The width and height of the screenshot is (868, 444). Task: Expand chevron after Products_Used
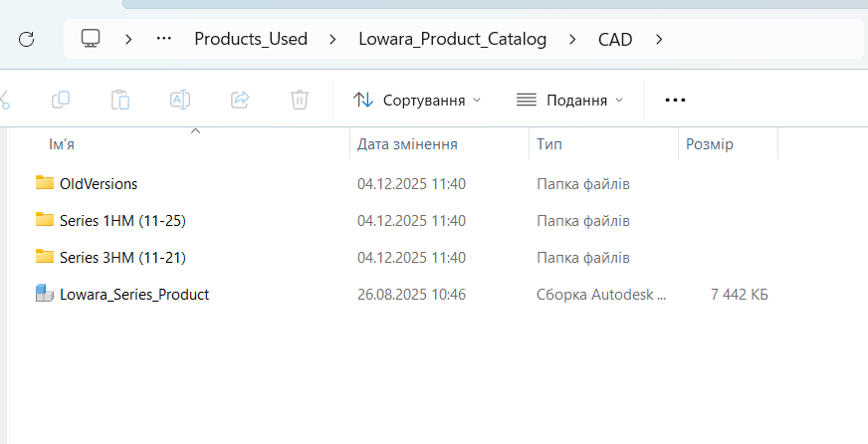tap(332, 39)
